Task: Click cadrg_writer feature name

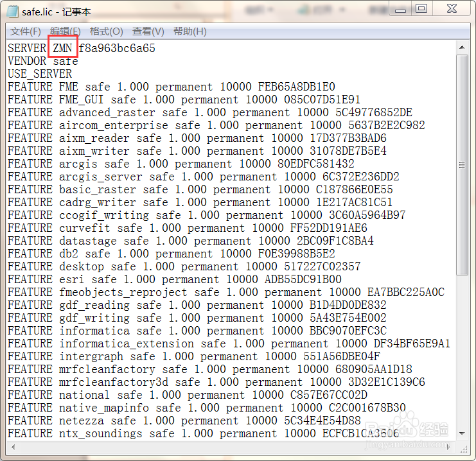Action: click(98, 202)
